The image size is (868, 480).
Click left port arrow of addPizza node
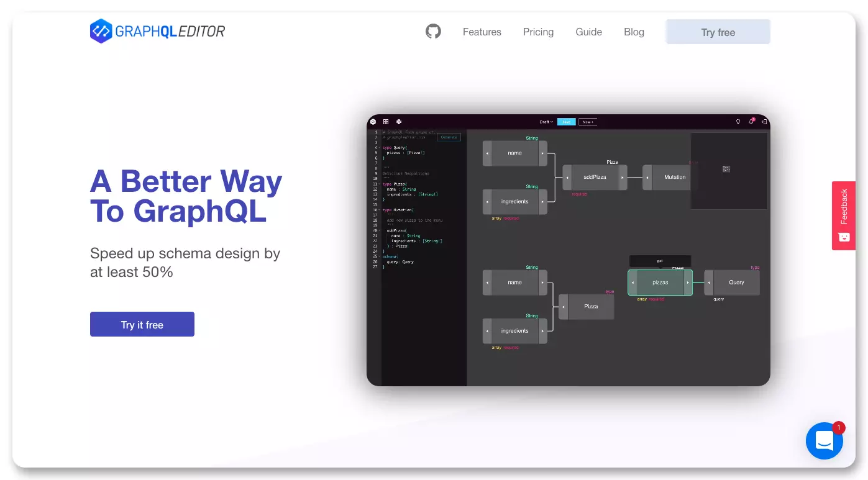[x=567, y=177]
